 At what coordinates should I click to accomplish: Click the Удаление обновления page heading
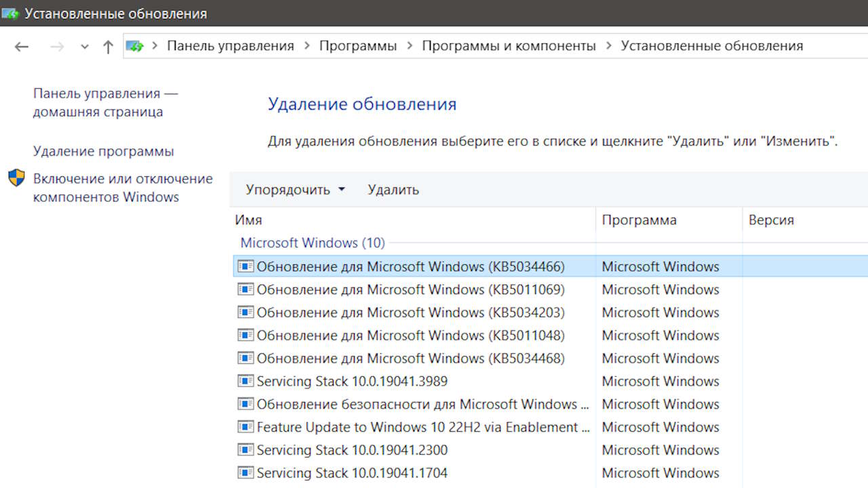tap(362, 104)
